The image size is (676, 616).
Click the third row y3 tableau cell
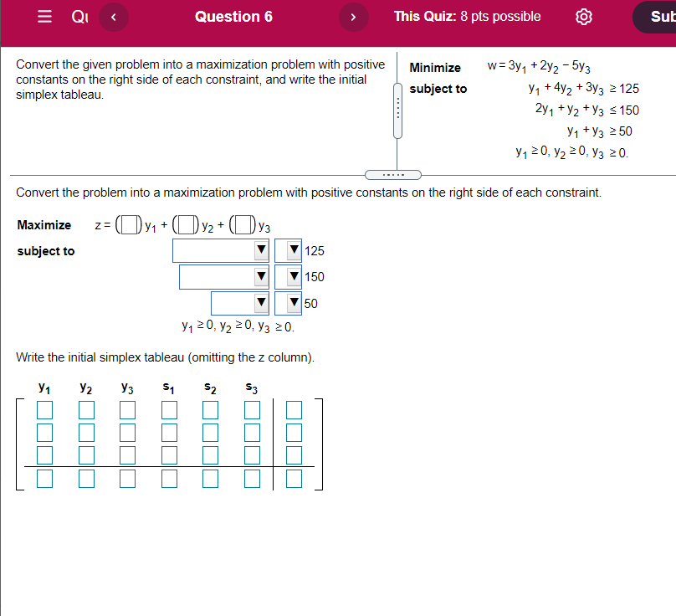tap(128, 455)
